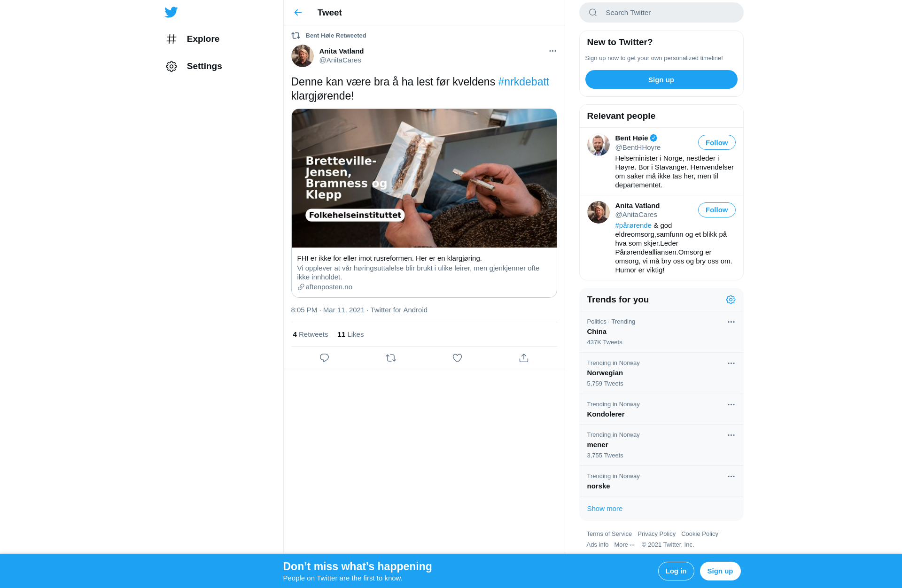Follow Anita Vatland
The height and width of the screenshot is (588, 902).
pyautogui.click(x=716, y=210)
